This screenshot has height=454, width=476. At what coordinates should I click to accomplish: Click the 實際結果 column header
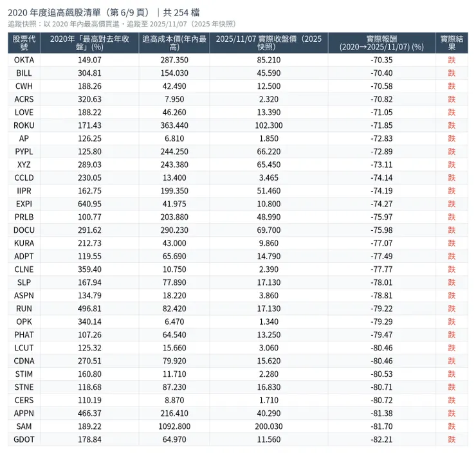[452, 43]
